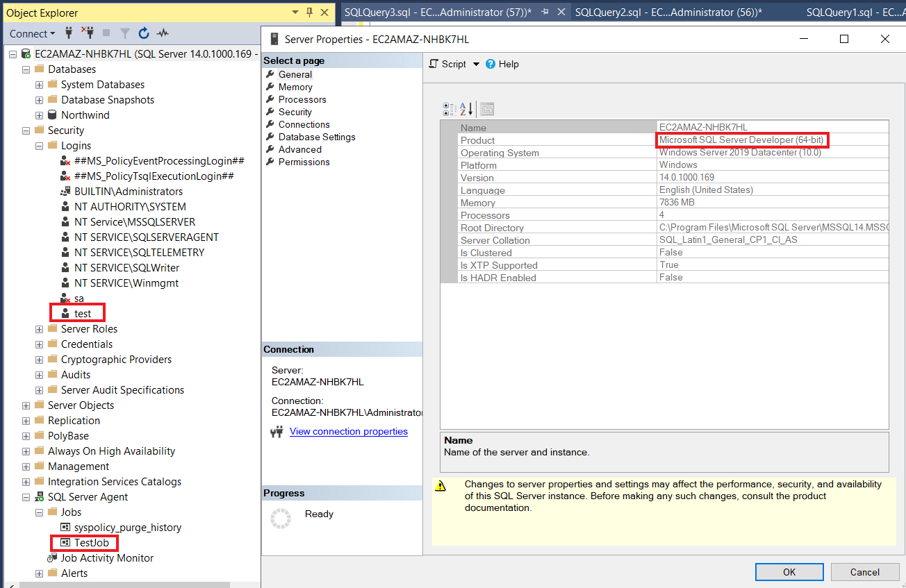Open View connection properties link
Viewport: 906px width, 588px height.
click(x=349, y=431)
